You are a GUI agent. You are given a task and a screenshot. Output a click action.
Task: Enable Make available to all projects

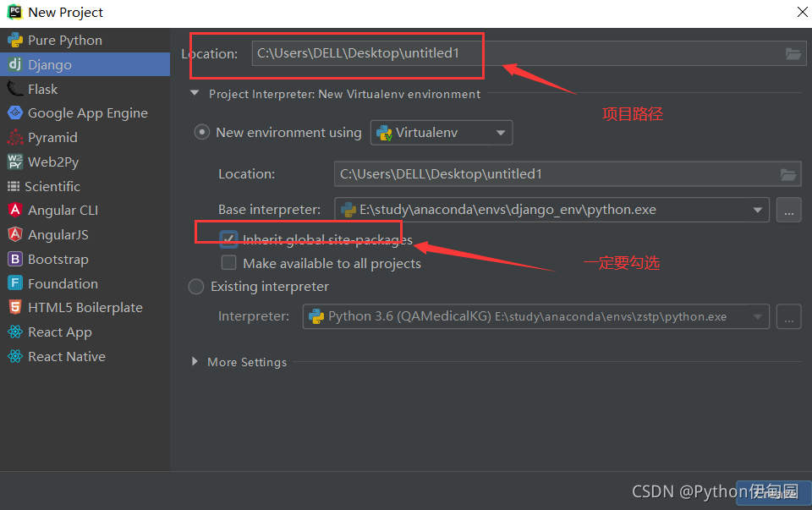[228, 263]
